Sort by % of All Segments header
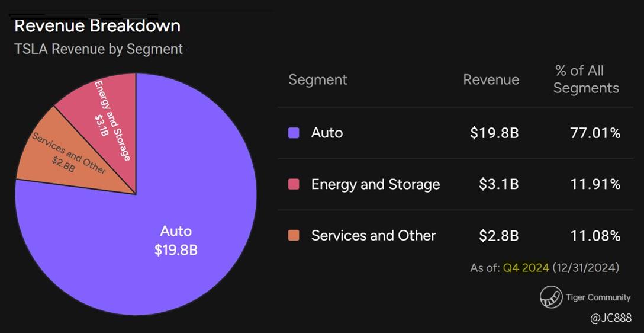The height and width of the screenshot is (333, 644). pyautogui.click(x=586, y=79)
